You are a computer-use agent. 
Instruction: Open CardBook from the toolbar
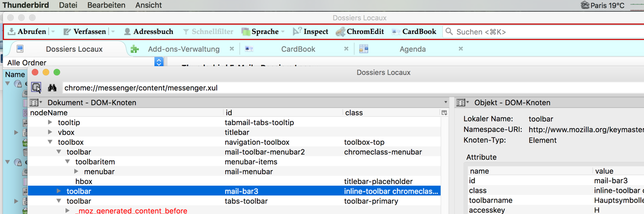click(414, 31)
